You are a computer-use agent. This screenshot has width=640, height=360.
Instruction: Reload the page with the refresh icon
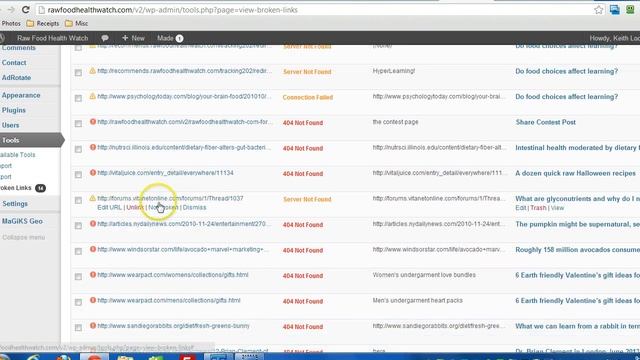tap(25, 10)
